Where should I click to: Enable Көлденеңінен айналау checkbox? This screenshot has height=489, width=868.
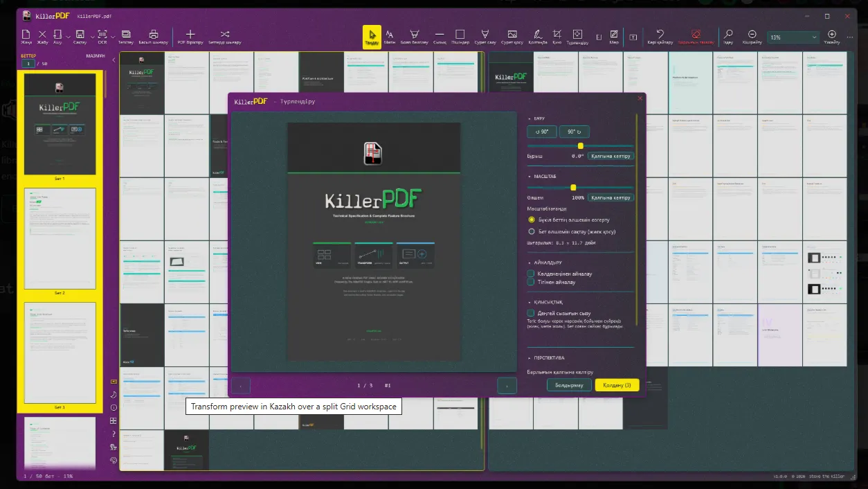pyautogui.click(x=531, y=274)
